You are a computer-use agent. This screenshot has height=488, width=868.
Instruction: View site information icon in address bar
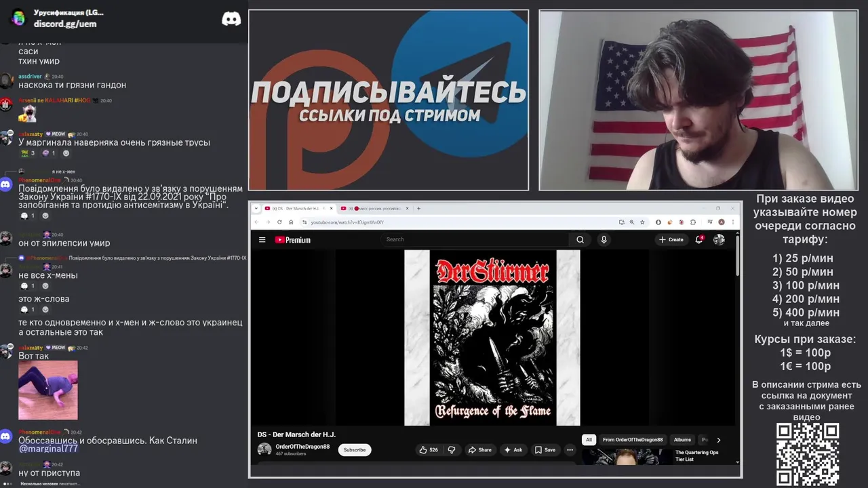305,222
